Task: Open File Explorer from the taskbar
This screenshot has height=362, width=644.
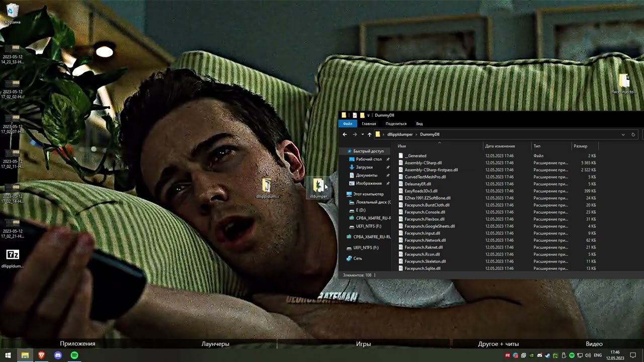Action: pyautogui.click(x=25, y=355)
